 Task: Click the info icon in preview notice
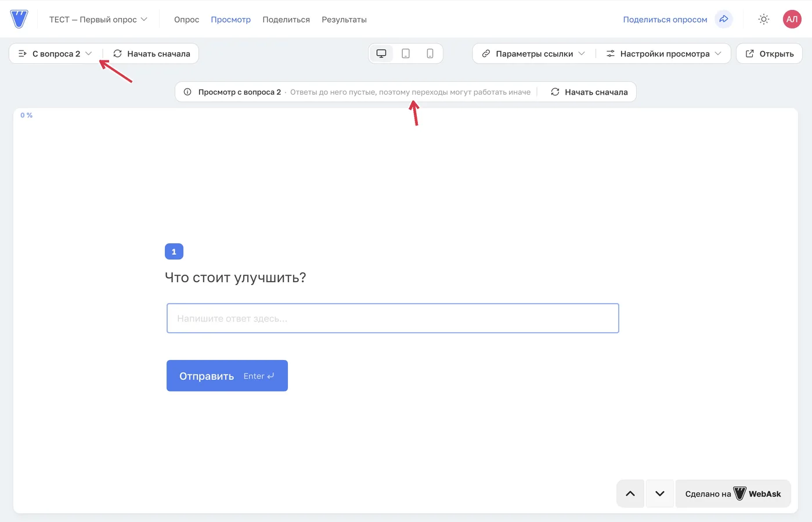pos(187,92)
